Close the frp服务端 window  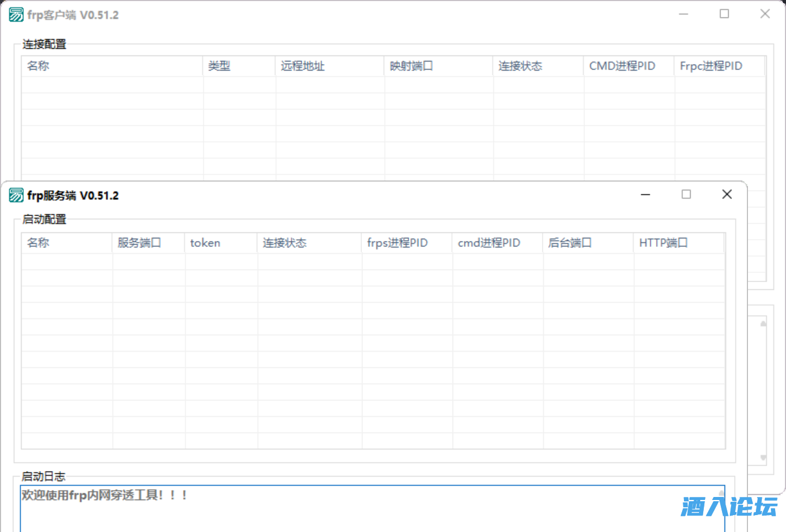click(x=727, y=194)
